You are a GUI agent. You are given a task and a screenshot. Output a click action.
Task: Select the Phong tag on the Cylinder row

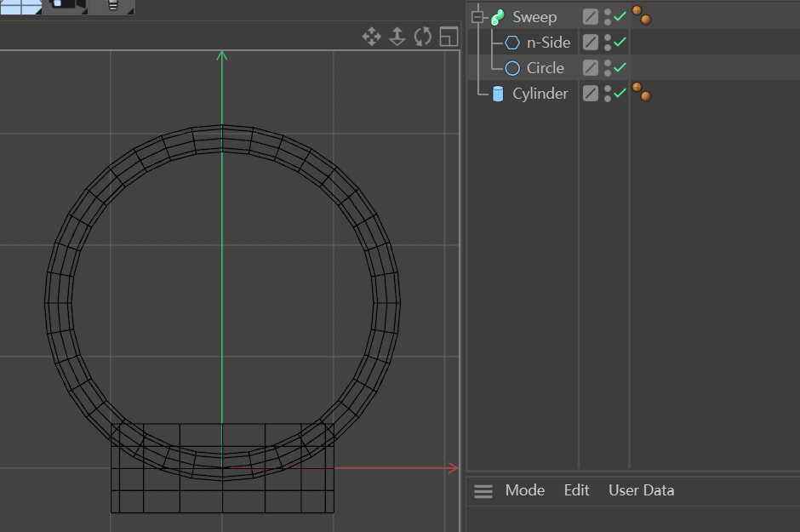[x=642, y=92]
